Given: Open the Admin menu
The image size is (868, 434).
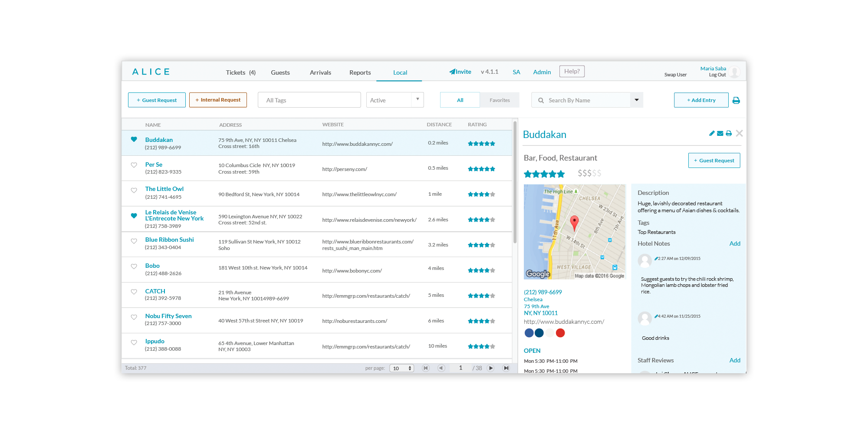Looking at the screenshot, I should tap(542, 72).
